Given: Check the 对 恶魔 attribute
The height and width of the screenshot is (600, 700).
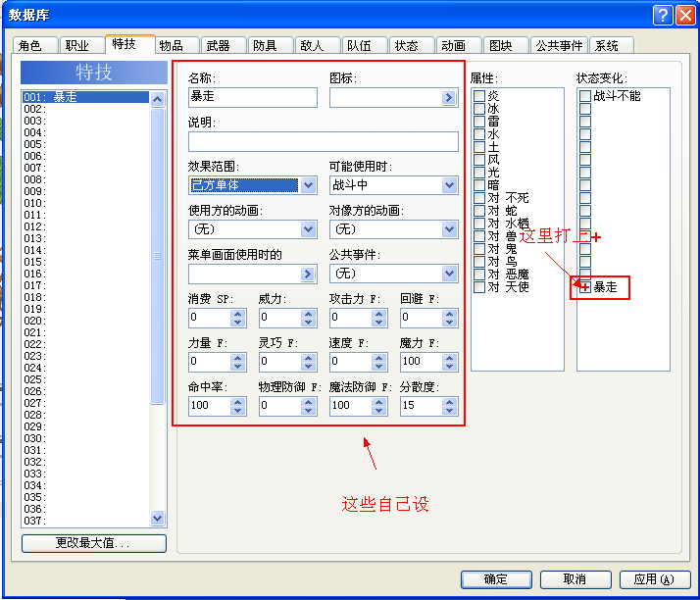Looking at the screenshot, I should (x=479, y=275).
